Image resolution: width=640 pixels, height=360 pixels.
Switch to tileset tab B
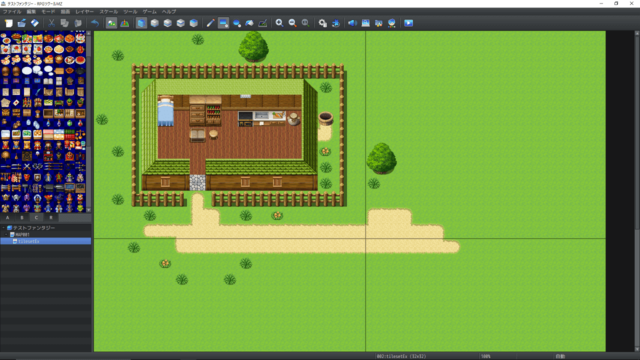pos(22,218)
